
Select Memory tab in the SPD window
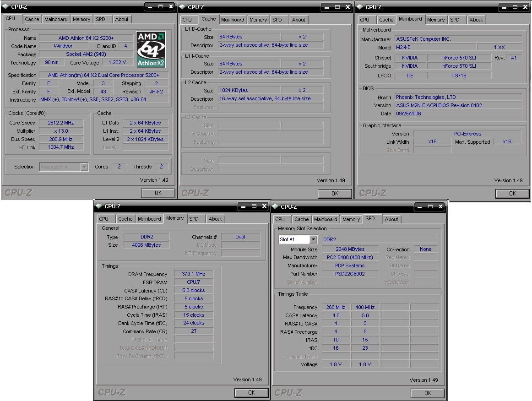tap(351, 219)
